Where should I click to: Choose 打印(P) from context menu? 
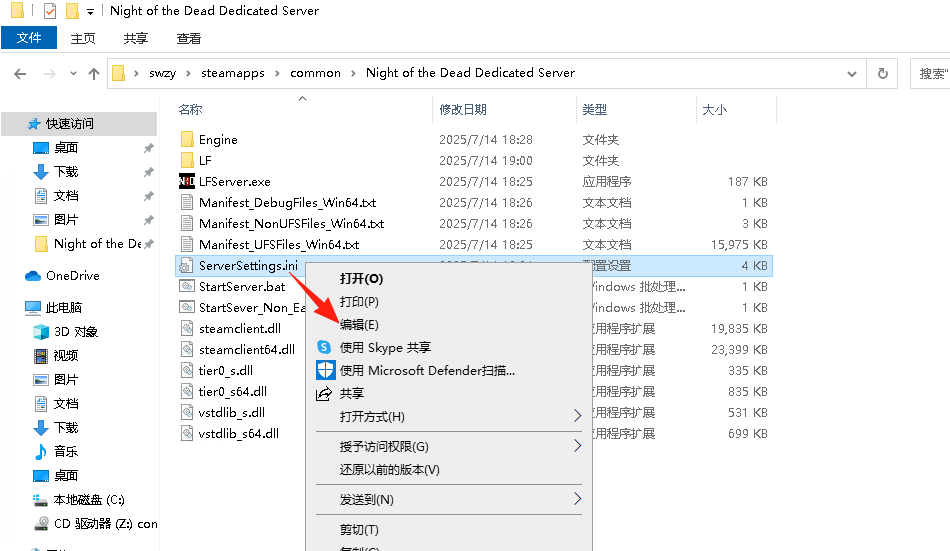point(359,302)
